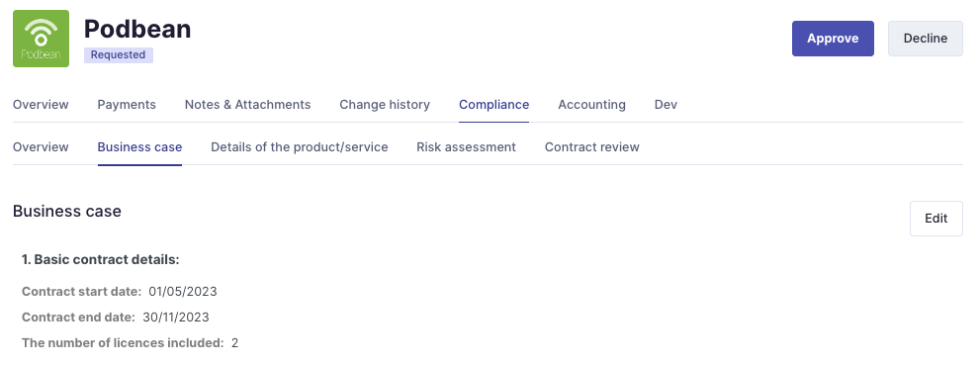Click the Requested status badge
Image resolution: width=980 pixels, height=366 pixels.
[x=118, y=55]
